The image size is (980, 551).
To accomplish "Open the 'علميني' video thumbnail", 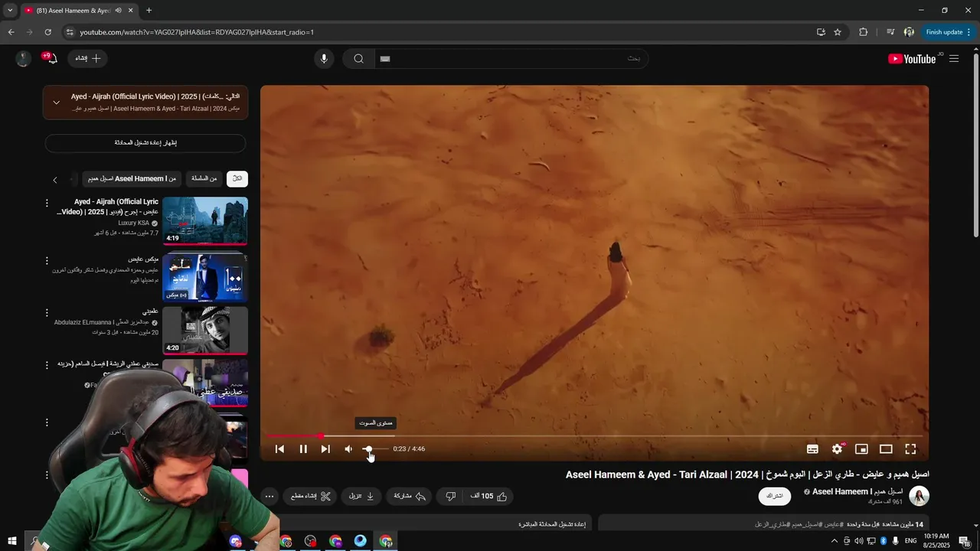I will (x=205, y=331).
